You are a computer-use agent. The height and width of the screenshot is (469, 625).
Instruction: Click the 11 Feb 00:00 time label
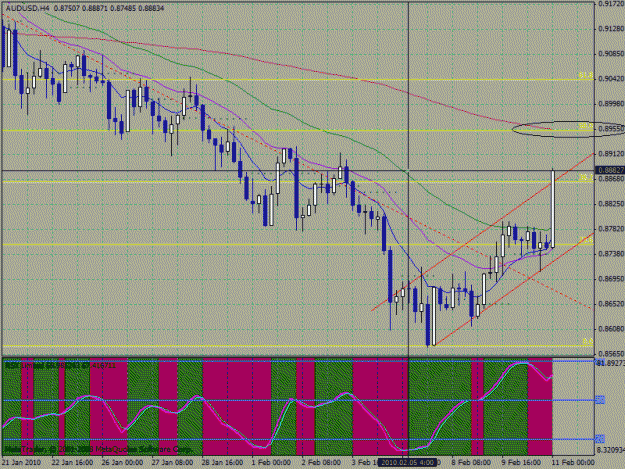[x=573, y=463]
